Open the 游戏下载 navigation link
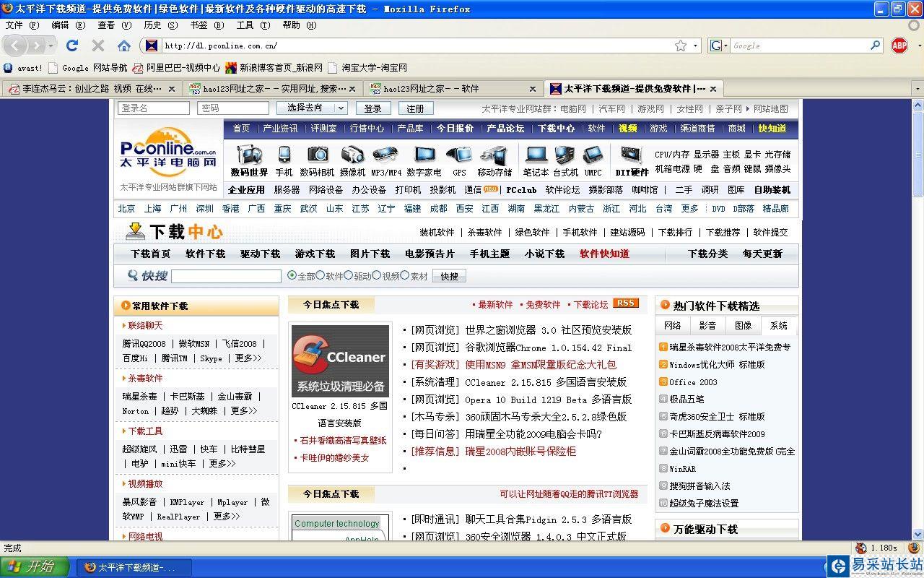The image size is (924, 578). 315,254
